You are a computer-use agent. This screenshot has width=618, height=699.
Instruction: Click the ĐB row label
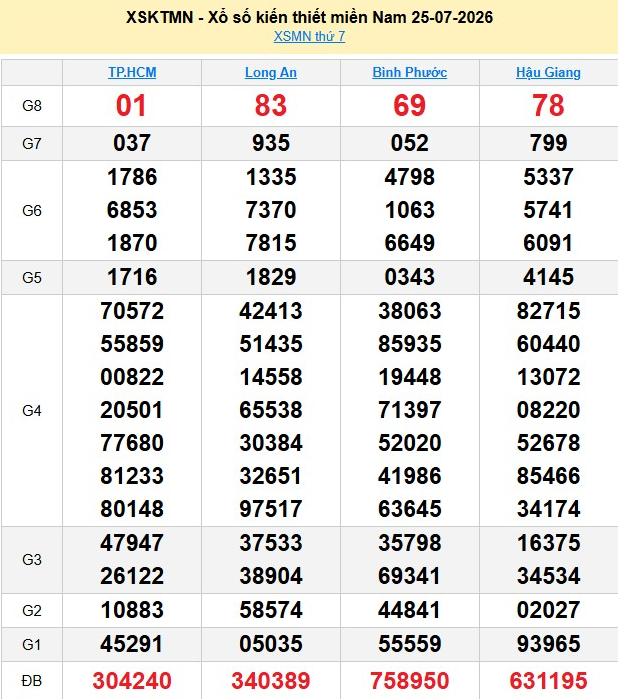(32, 681)
